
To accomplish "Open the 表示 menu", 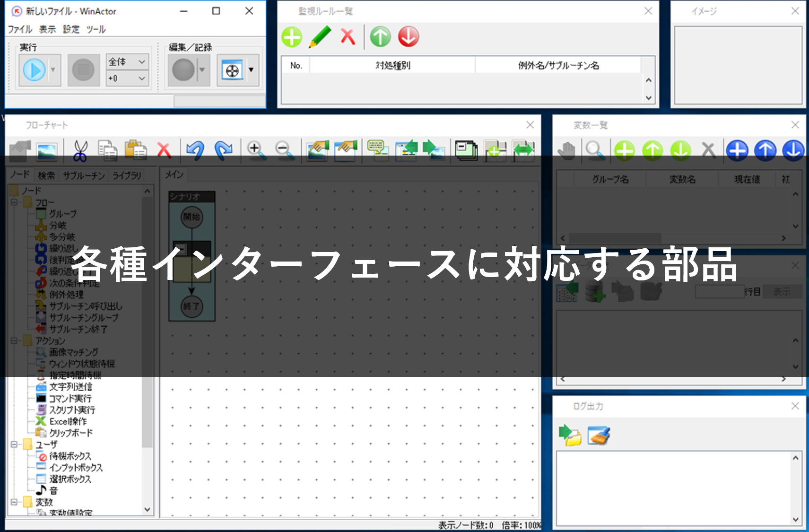I will (x=47, y=29).
